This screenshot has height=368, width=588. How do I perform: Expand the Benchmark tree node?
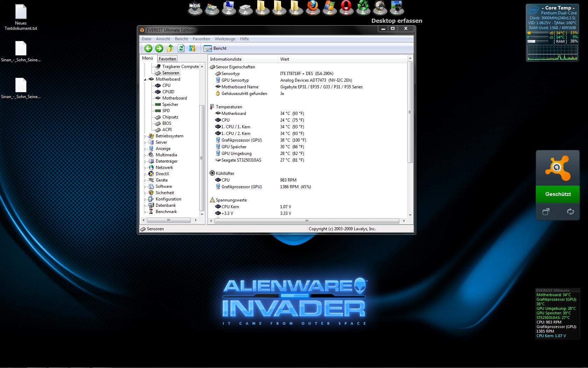(145, 212)
